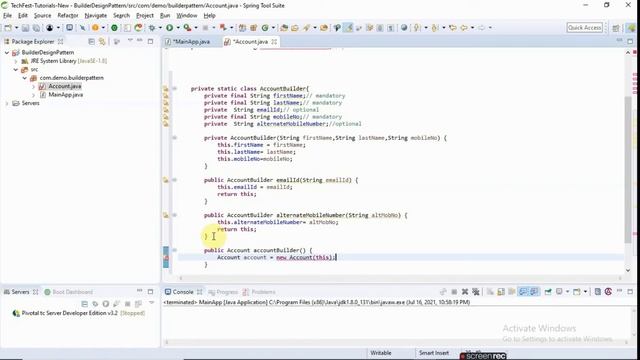This screenshot has height=360, width=640.
Task: Collapse AccountBuilder class fold marker
Action: coord(174,89)
